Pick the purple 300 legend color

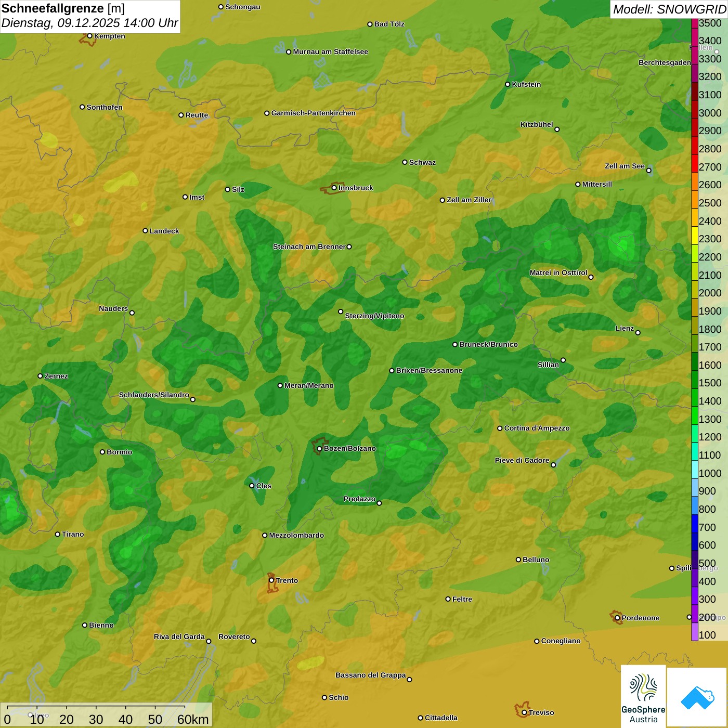point(695,599)
